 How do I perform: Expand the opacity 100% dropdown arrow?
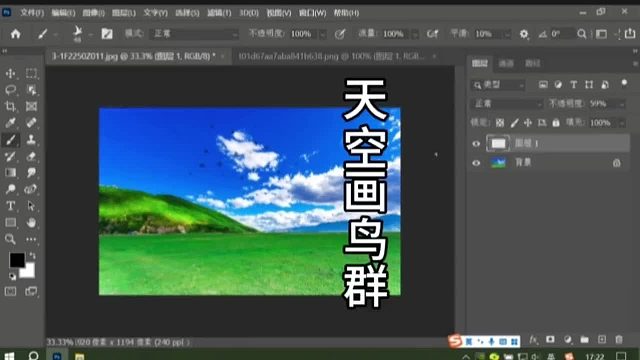[x=322, y=34]
